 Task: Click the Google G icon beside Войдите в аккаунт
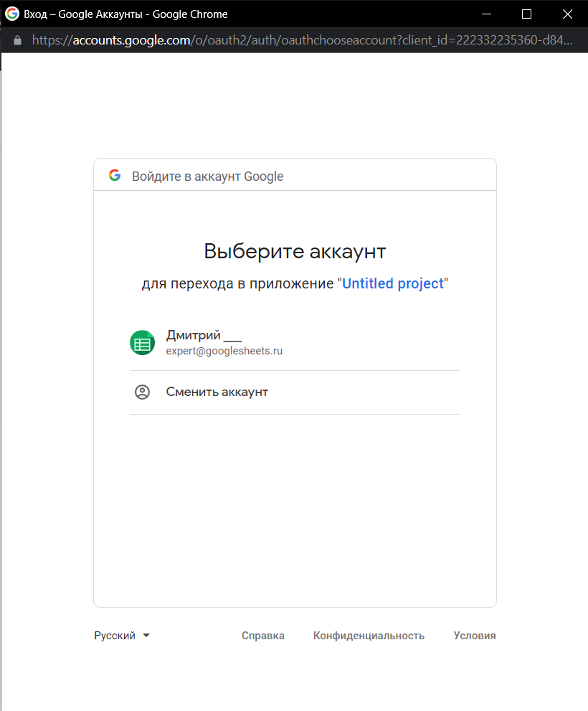[115, 174]
